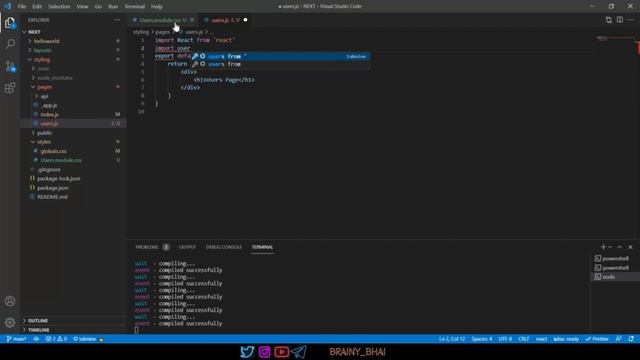The width and height of the screenshot is (640, 360).
Task: Click Ln 2, Col 12 cursor position
Action: [452, 339]
